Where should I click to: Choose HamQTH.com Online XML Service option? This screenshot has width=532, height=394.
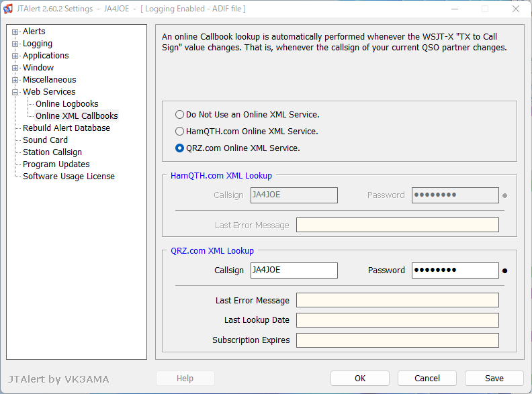(x=179, y=131)
